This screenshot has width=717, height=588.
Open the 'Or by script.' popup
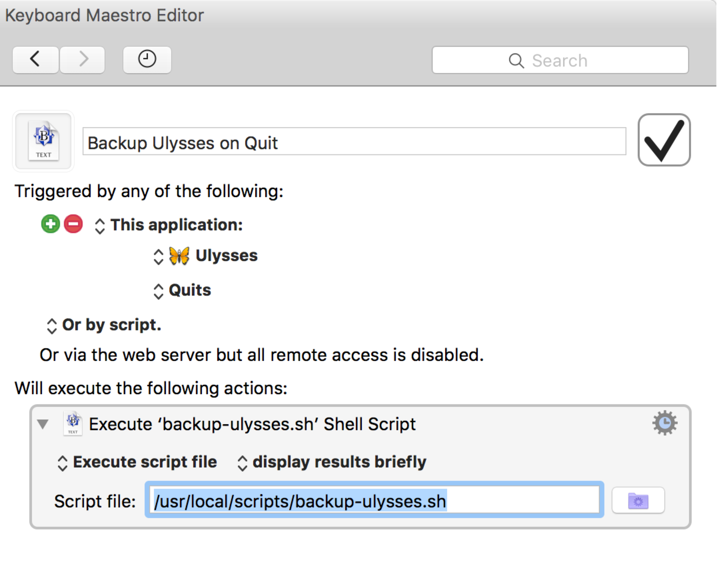click(x=104, y=325)
